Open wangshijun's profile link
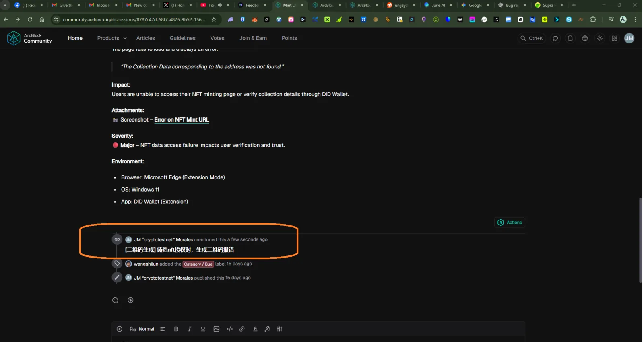Image resolution: width=644 pixels, height=342 pixels. point(146,264)
